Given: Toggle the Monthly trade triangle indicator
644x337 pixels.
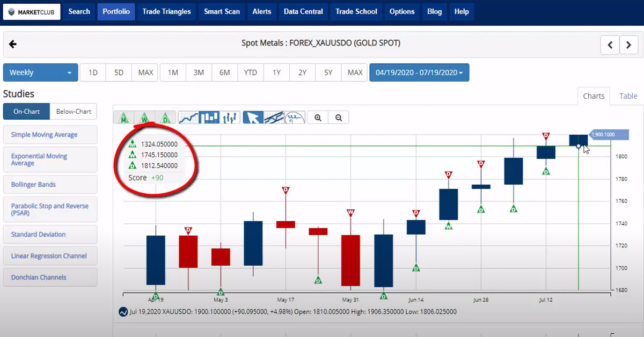Looking at the screenshot, I should click(x=124, y=117).
